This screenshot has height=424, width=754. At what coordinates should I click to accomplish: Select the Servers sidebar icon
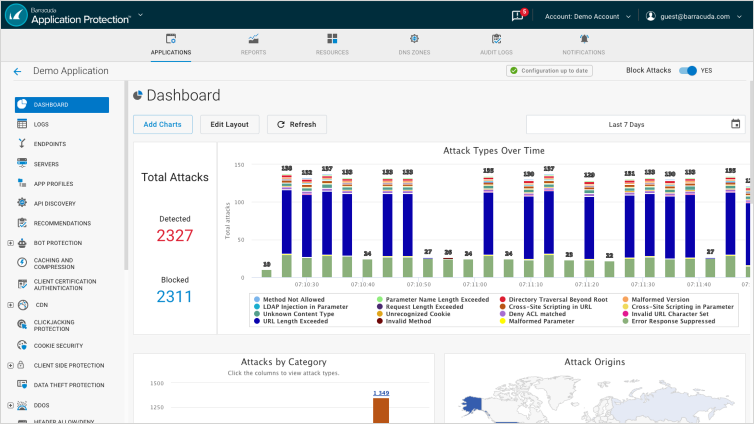click(x=22, y=164)
